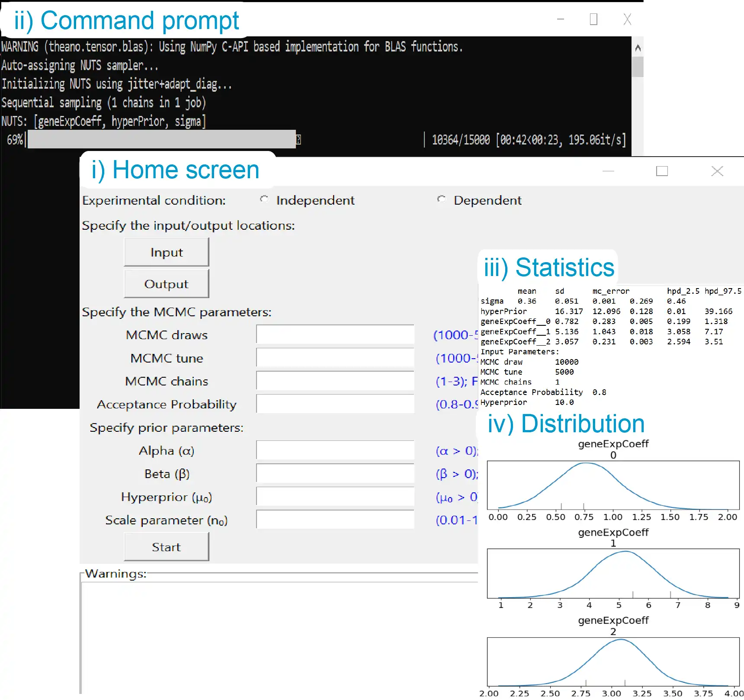Click the Input location button
This screenshot has width=744, height=700.
pyautogui.click(x=167, y=252)
